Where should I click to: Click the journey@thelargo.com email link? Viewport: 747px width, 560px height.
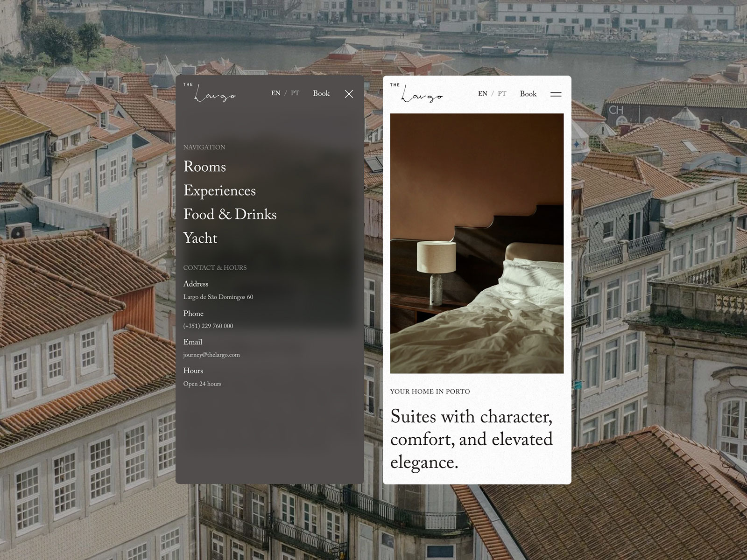[x=211, y=355]
